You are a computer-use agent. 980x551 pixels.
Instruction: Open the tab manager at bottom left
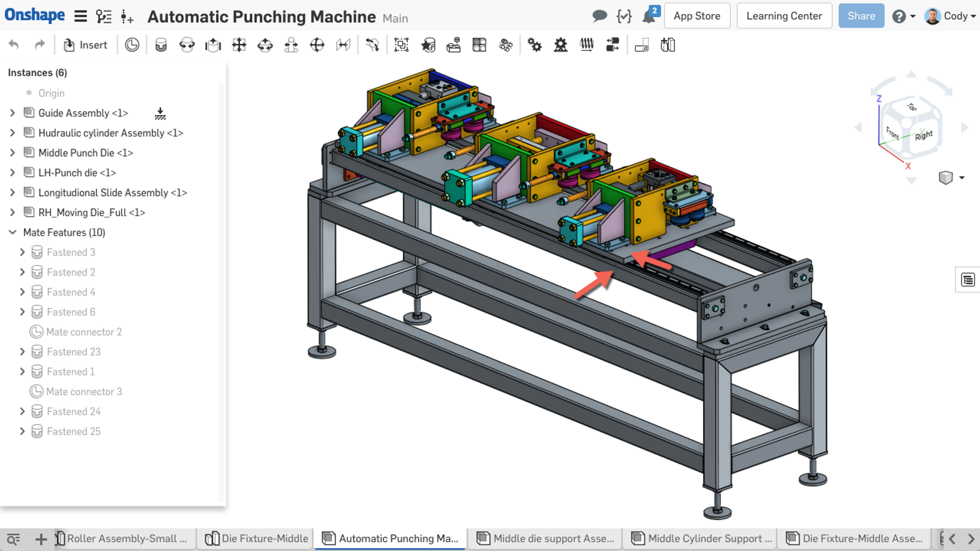point(13,539)
